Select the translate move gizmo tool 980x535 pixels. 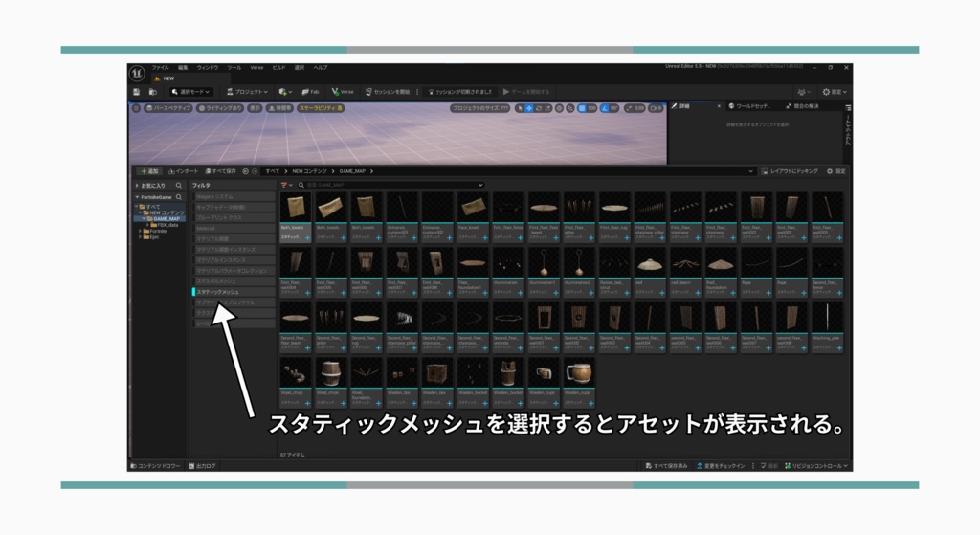(x=528, y=108)
